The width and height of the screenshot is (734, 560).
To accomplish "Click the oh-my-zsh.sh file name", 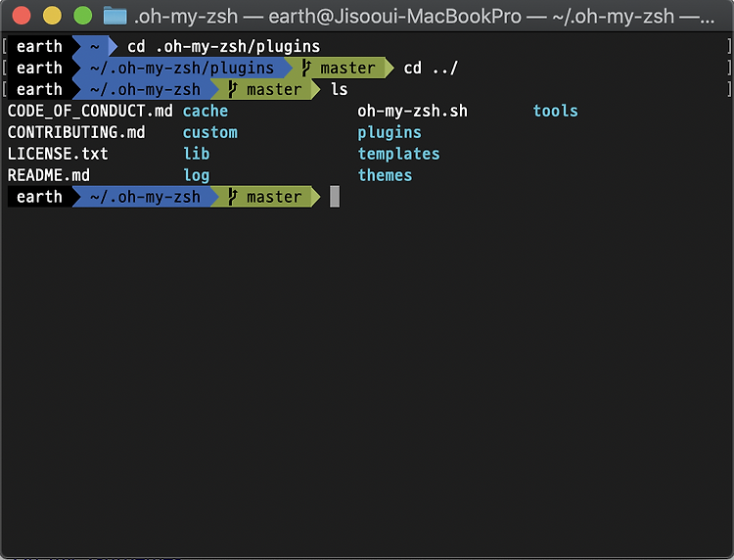I will [x=412, y=111].
